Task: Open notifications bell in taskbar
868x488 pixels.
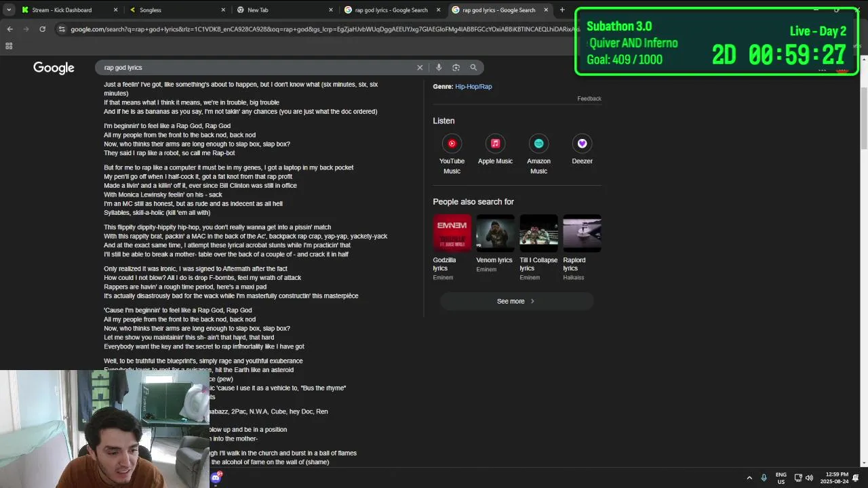Action: tap(856, 478)
